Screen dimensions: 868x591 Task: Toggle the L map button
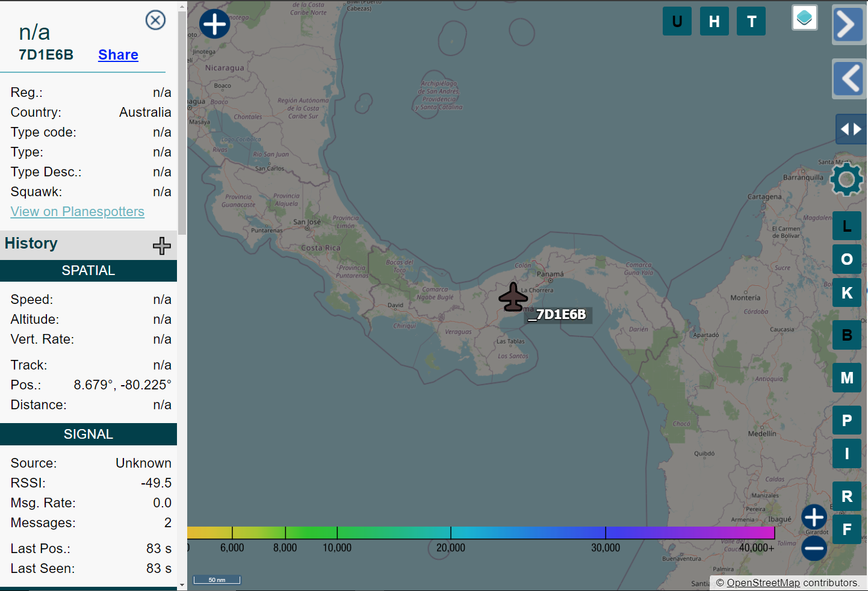coord(847,226)
